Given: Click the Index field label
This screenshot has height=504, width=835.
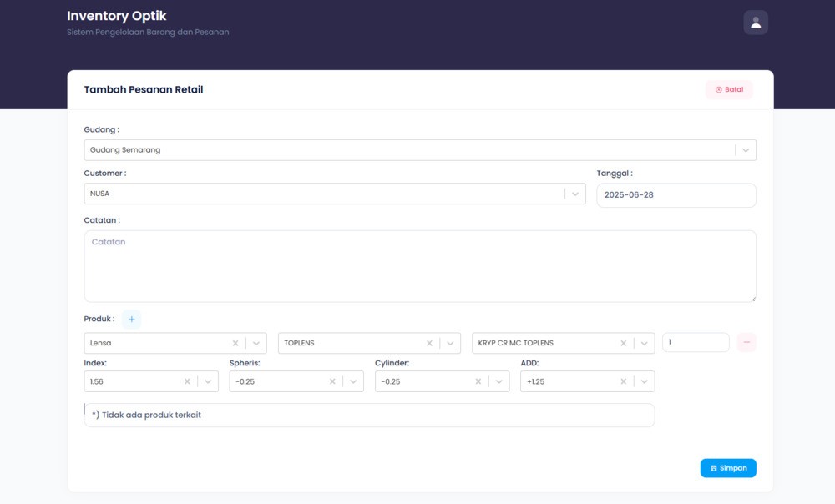Looking at the screenshot, I should point(95,363).
